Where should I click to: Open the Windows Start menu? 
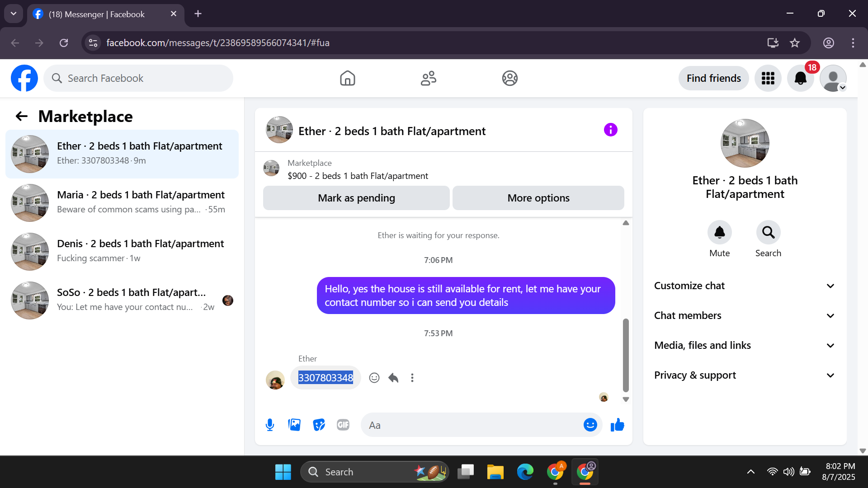283,472
